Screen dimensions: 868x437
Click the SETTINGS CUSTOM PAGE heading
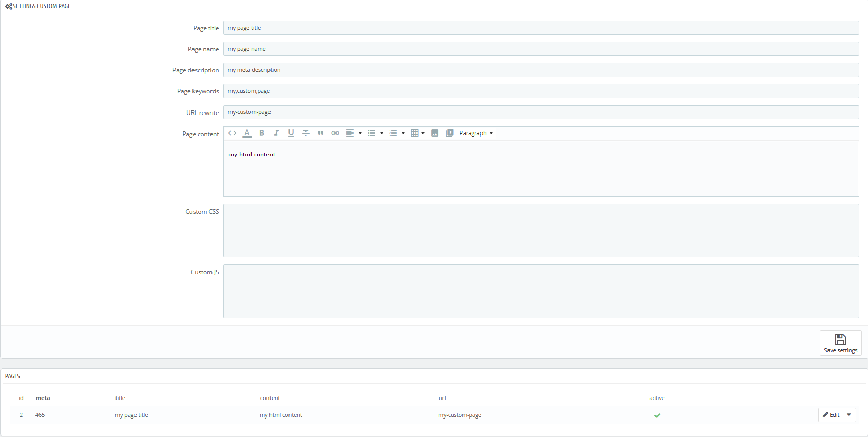coord(42,6)
